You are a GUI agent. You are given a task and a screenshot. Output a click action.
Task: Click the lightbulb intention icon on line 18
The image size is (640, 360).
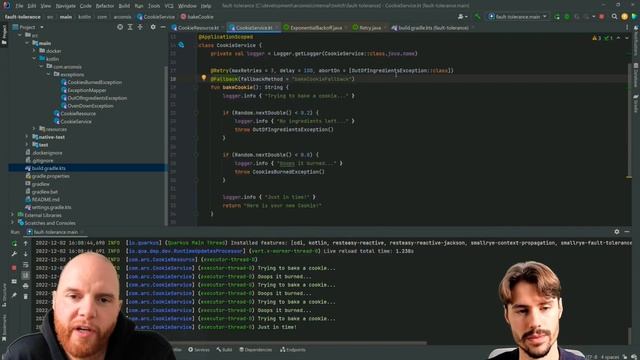point(204,78)
